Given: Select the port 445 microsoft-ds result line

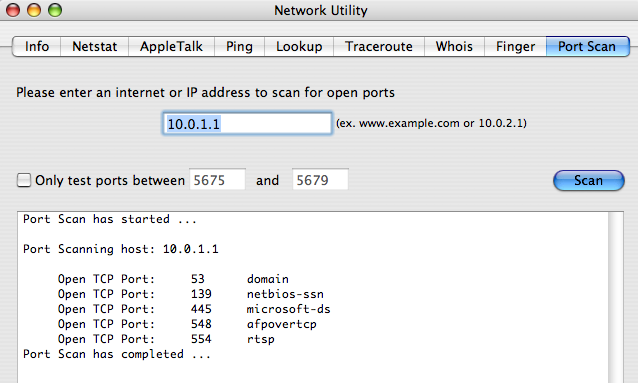Looking at the screenshot, I should click(194, 309).
